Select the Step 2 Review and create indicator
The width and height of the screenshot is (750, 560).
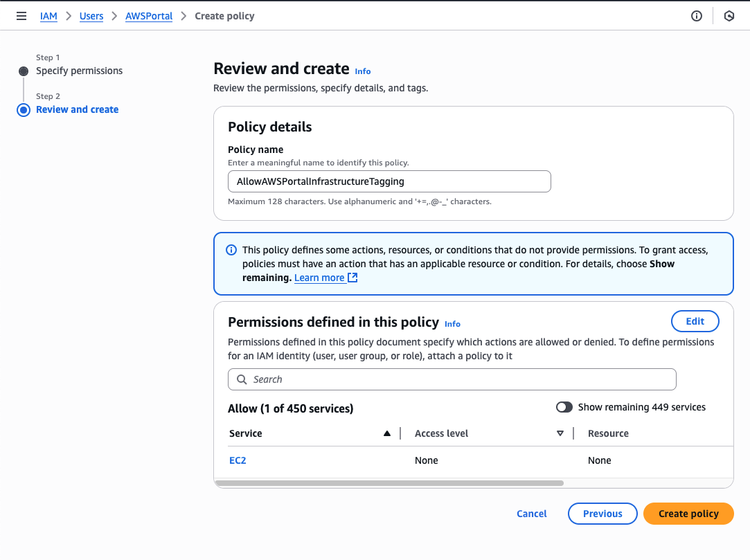(24, 110)
